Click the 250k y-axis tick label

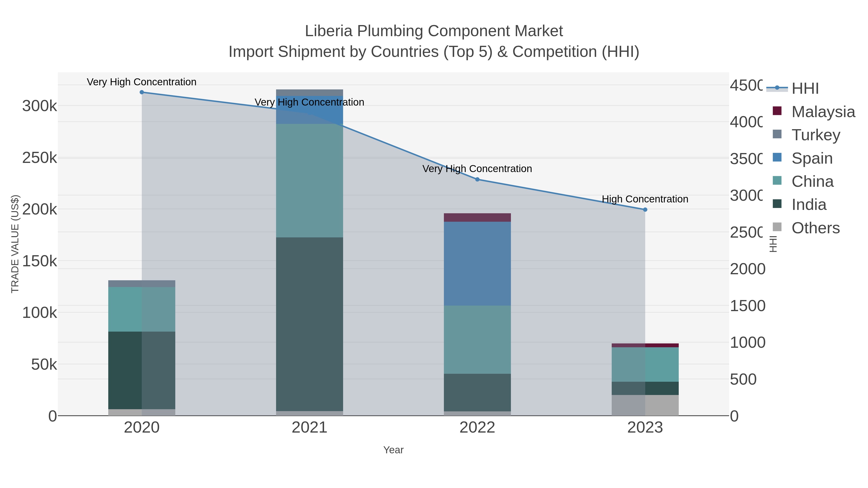click(40, 158)
